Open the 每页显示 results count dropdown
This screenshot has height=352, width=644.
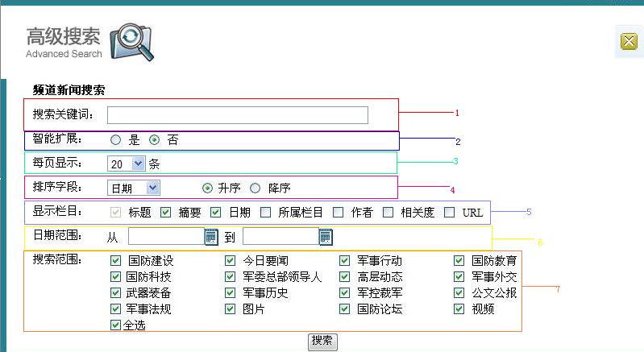pyautogui.click(x=127, y=164)
